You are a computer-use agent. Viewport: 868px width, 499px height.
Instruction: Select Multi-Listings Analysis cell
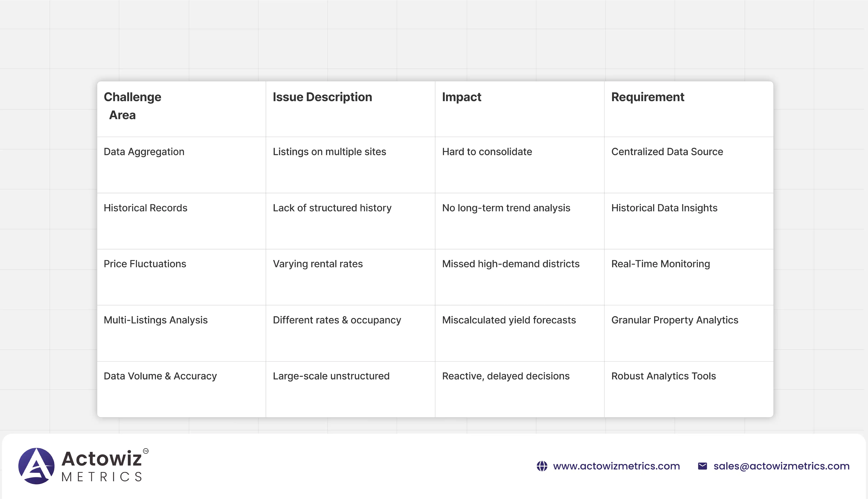click(156, 320)
